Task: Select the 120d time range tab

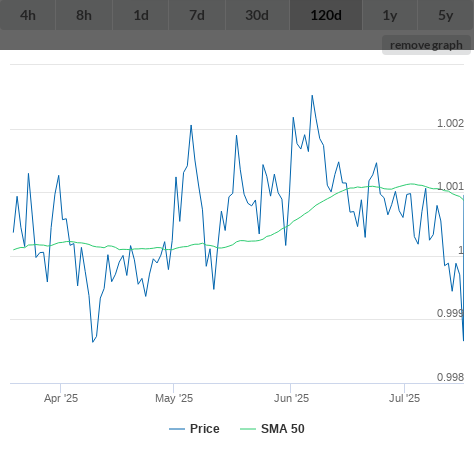Action: click(326, 15)
